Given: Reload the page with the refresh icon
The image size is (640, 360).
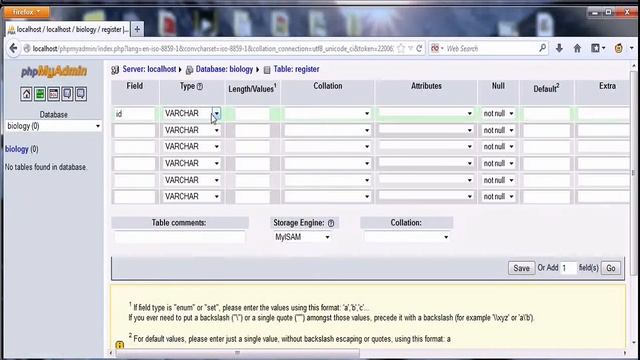Looking at the screenshot, I should tap(419, 49).
